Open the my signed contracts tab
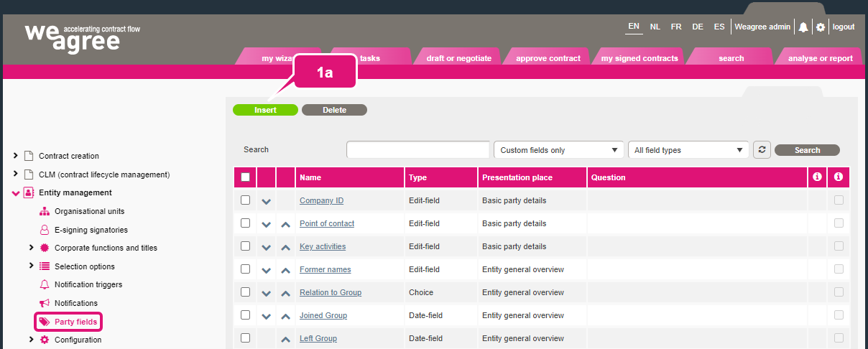Screen dimensions: 868x349 click(640, 58)
